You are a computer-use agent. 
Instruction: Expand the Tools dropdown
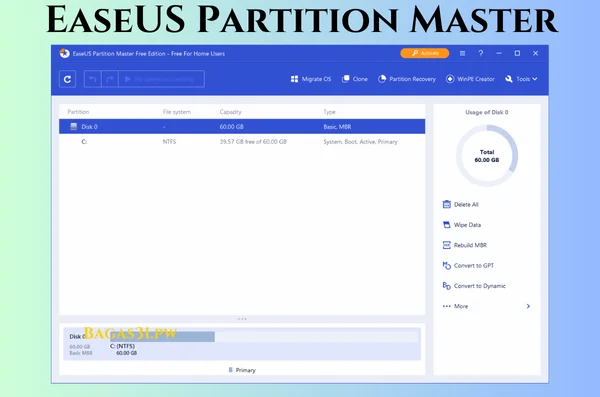(521, 79)
